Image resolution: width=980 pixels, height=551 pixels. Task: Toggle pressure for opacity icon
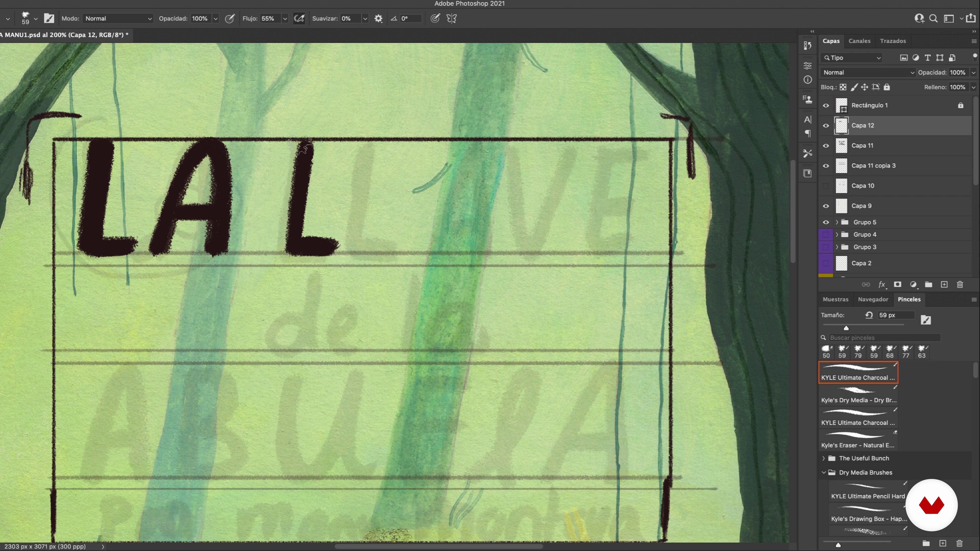229,18
